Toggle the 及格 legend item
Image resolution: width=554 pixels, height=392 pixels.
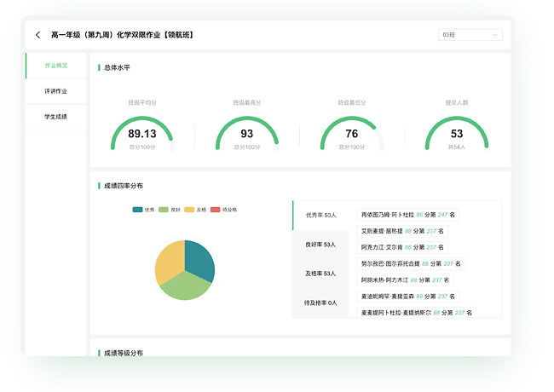pos(196,210)
